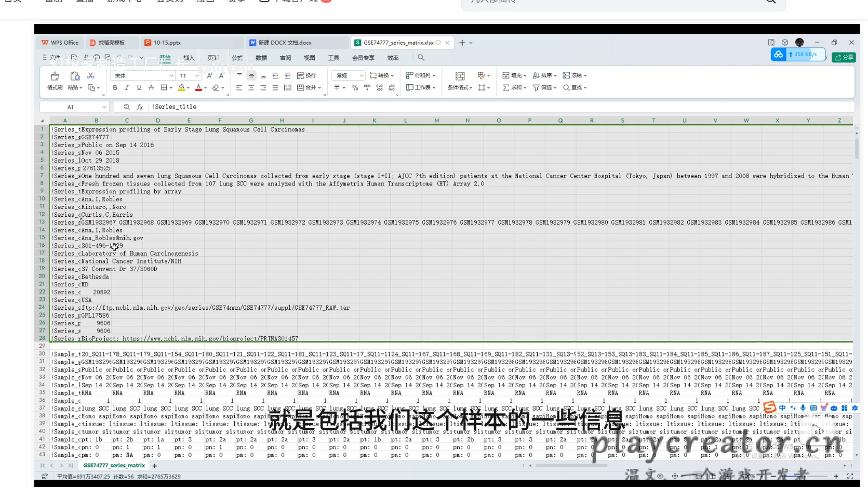
Task: Click the Strikethrough text icon
Action: click(x=151, y=88)
